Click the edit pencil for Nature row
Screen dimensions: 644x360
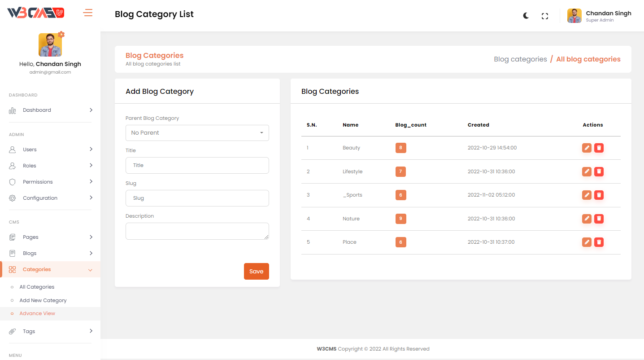pyautogui.click(x=586, y=219)
